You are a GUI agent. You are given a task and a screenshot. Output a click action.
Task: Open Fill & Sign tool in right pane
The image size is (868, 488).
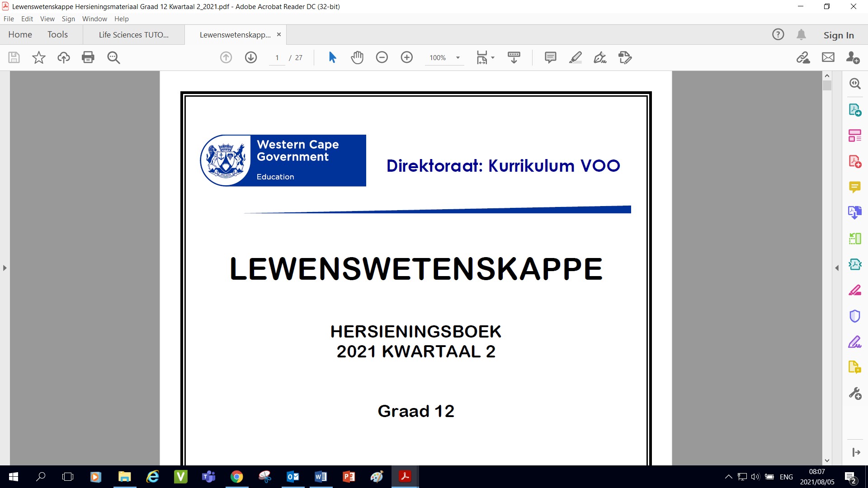[x=855, y=342]
